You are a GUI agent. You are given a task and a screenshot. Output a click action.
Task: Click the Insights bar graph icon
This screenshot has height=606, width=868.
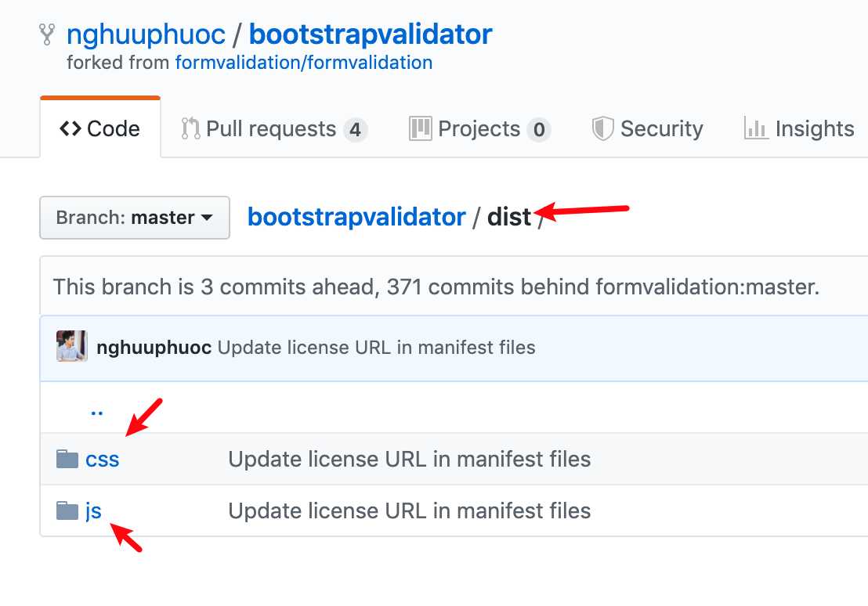click(x=756, y=128)
